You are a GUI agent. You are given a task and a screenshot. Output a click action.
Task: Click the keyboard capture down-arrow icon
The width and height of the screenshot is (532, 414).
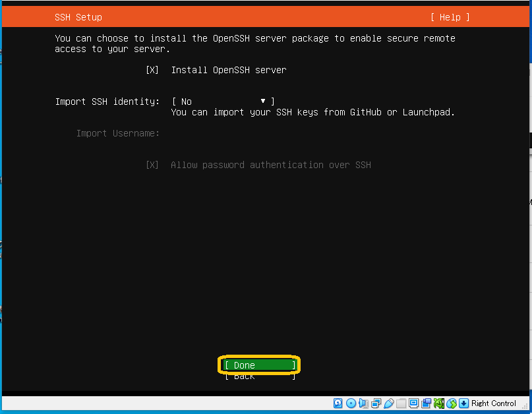pyautogui.click(x=464, y=403)
